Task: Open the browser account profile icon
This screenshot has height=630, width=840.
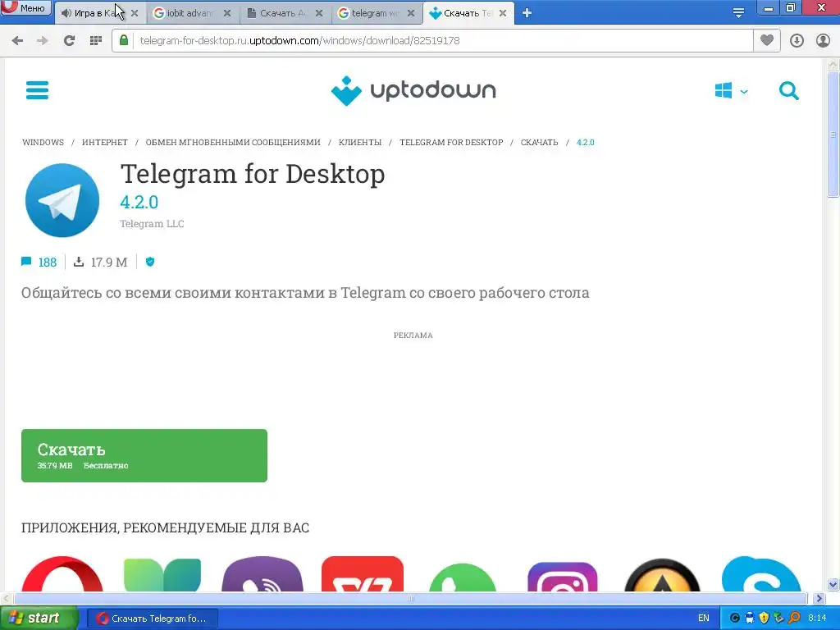Action: pyautogui.click(x=823, y=41)
